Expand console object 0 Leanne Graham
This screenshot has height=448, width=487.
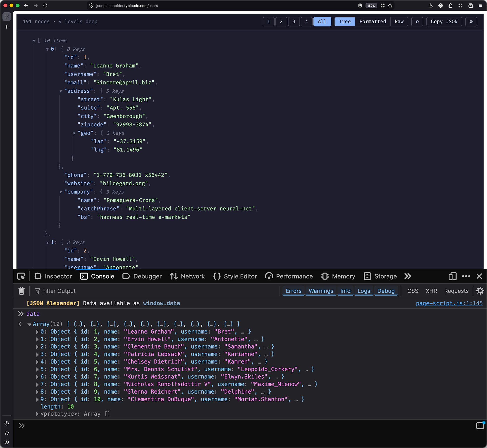[37, 332]
